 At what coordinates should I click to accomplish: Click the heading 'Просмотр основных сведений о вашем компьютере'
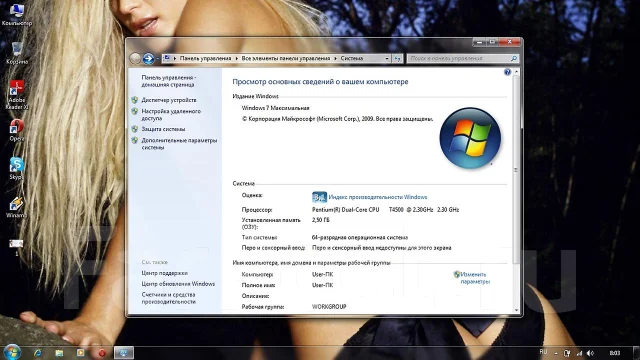click(x=320, y=82)
